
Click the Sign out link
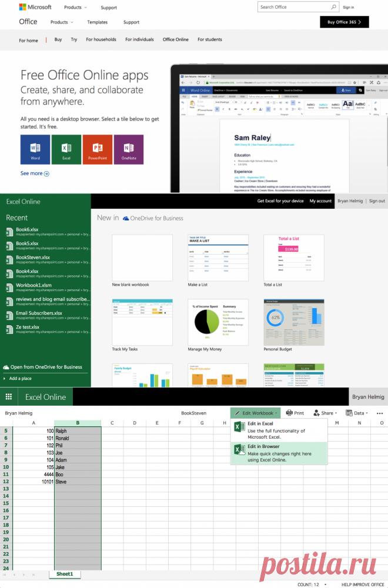(377, 201)
